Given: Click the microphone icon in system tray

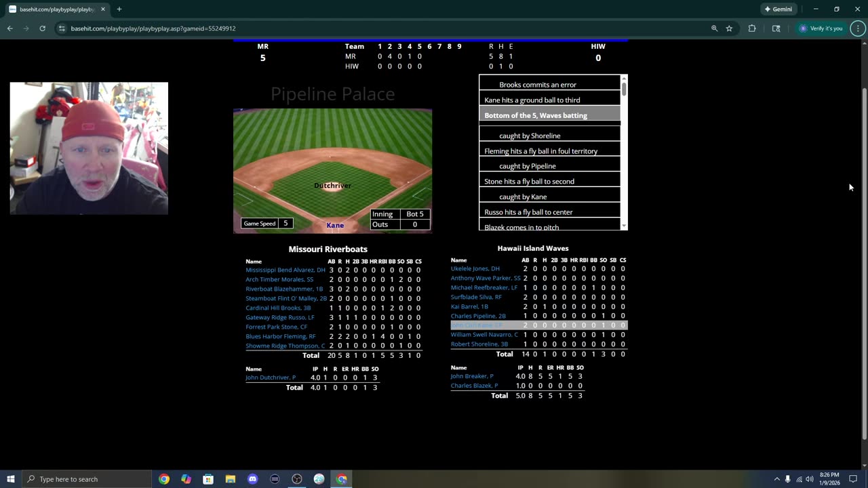Looking at the screenshot, I should click(788, 479).
